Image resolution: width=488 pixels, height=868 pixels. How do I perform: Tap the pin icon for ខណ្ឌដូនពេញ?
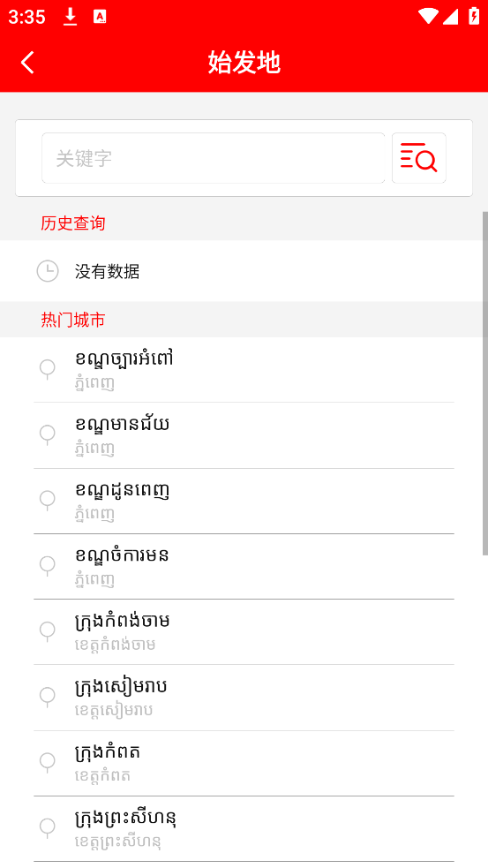(x=48, y=501)
